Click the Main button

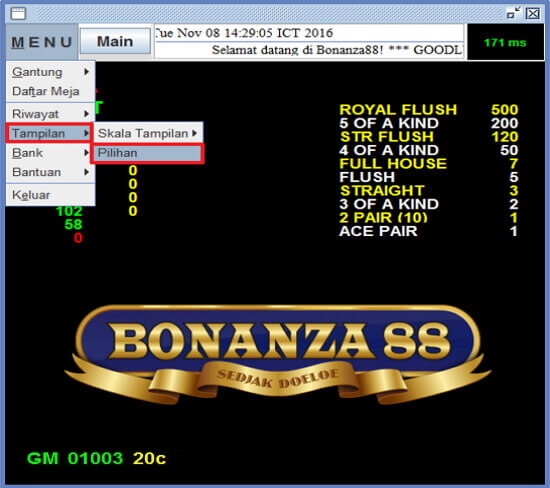tap(115, 41)
